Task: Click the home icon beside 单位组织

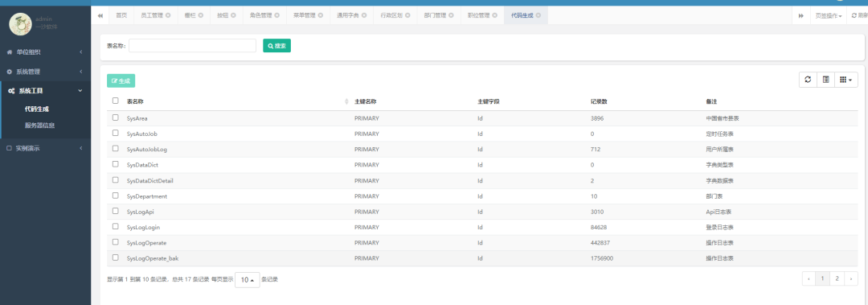Action: (x=10, y=52)
